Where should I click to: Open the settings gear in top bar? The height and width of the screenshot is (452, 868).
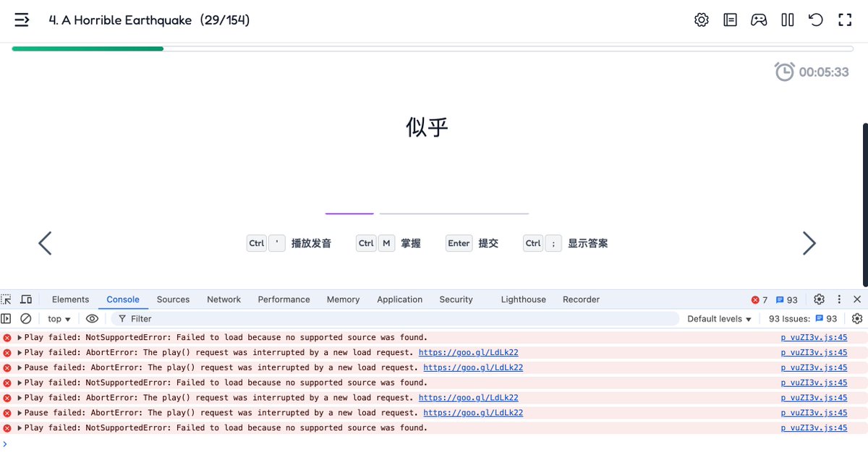coord(701,20)
